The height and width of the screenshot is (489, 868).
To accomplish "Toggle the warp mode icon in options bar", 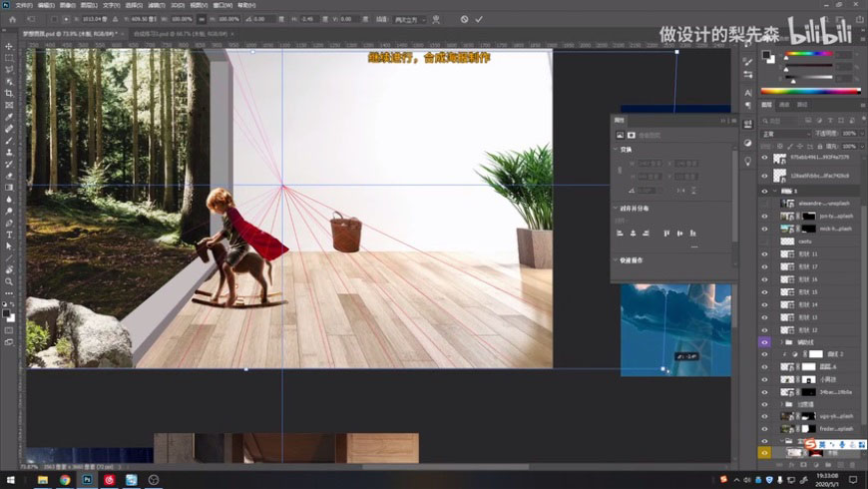I will tap(436, 19).
